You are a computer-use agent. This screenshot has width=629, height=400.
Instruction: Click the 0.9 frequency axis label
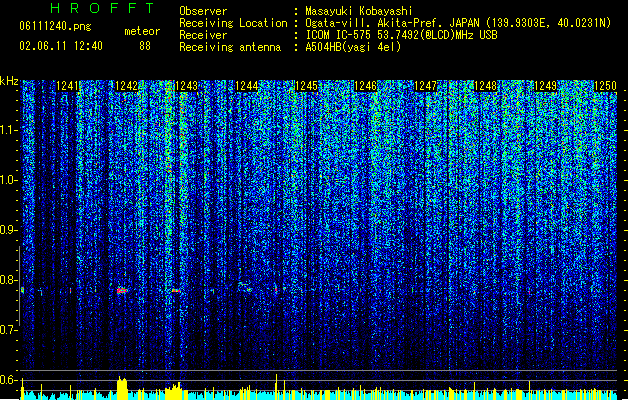(x=9, y=230)
